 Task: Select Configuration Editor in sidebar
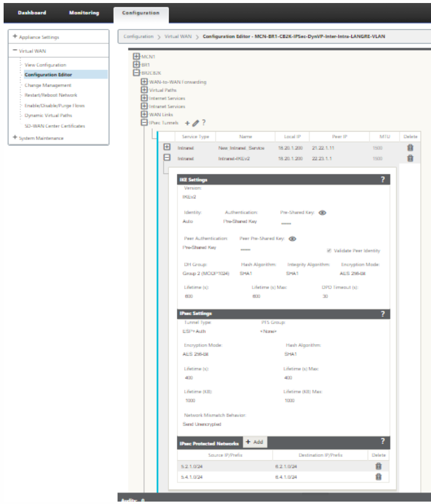pyautogui.click(x=48, y=75)
